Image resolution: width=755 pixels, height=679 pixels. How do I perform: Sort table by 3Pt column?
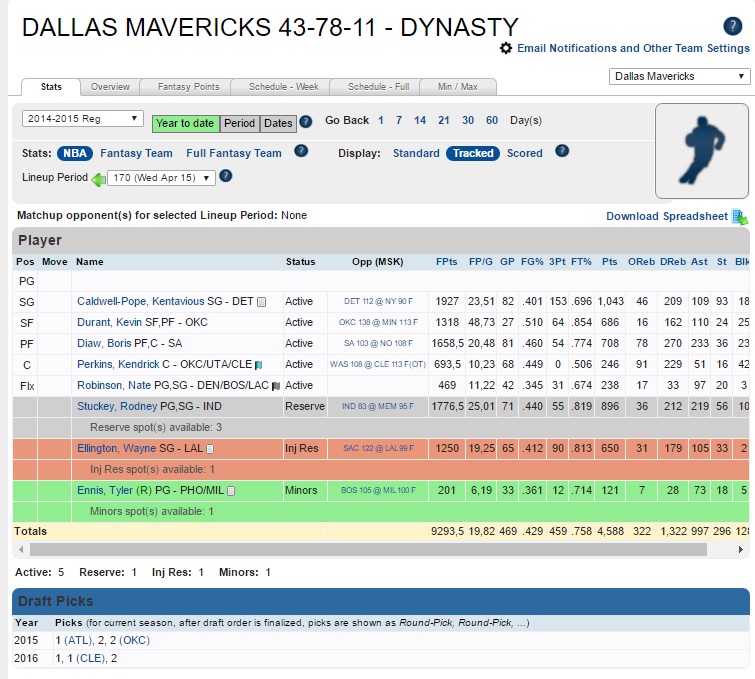point(557,261)
